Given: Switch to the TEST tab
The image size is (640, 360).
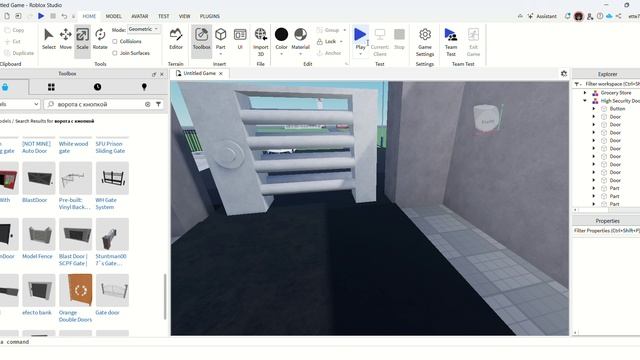Looking at the screenshot, I should point(163,16).
